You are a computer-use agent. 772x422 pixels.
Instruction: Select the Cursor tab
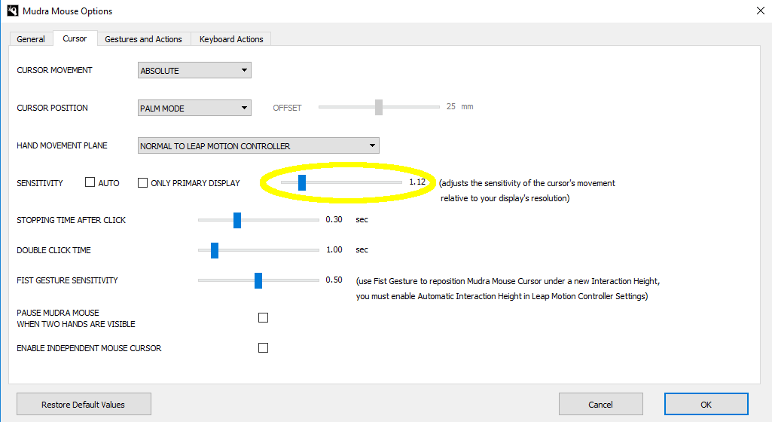pos(74,38)
